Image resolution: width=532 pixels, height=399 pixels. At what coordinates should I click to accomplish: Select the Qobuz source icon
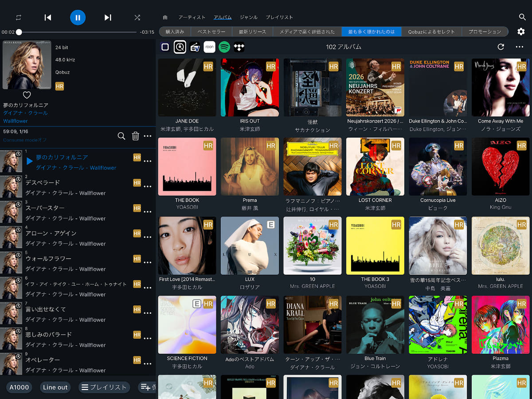180,47
